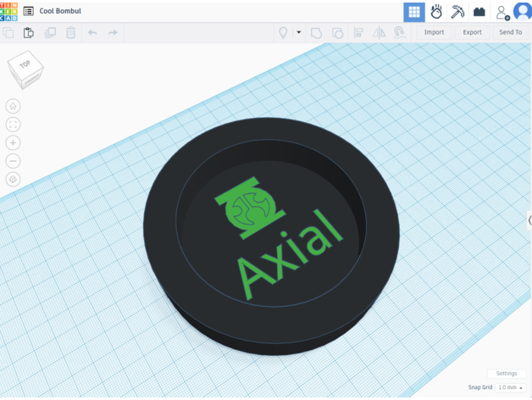
Task: Zoom out using the minus button
Action: (x=14, y=161)
